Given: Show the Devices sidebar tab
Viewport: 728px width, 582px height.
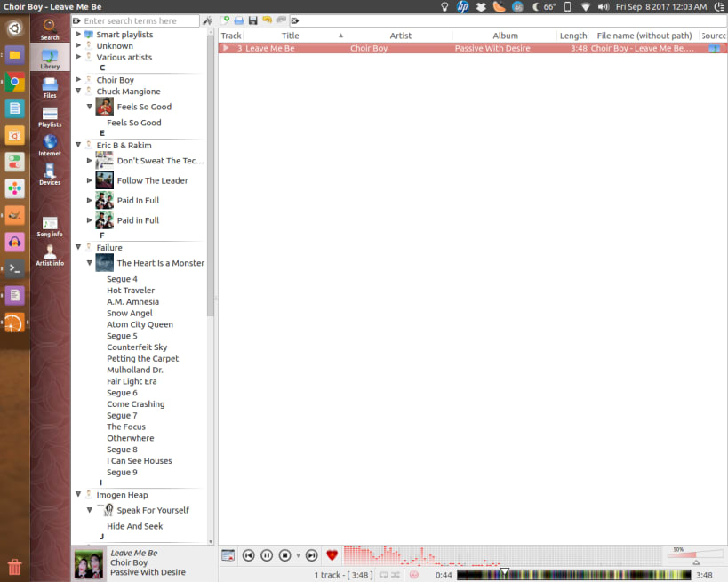Looking at the screenshot, I should point(50,174).
